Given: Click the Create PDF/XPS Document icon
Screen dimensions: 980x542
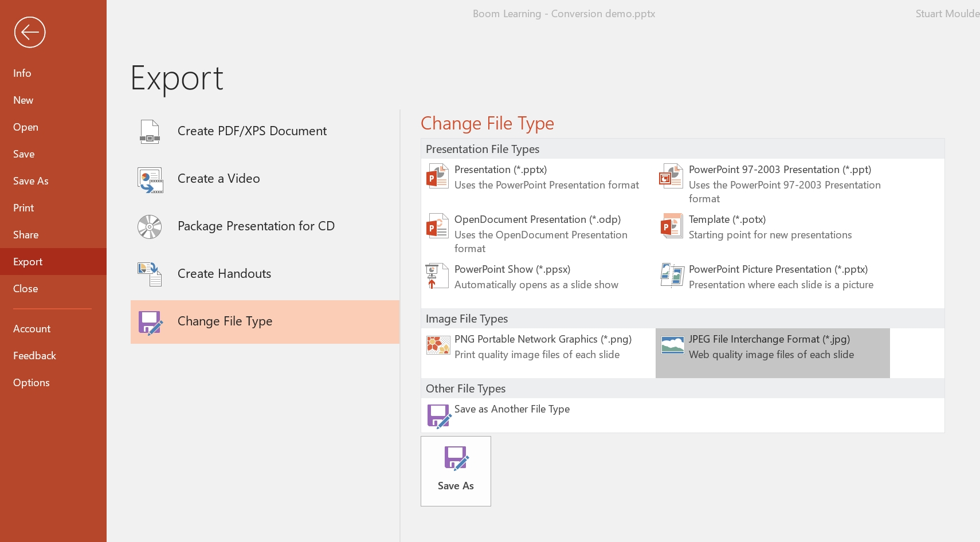Looking at the screenshot, I should [x=150, y=131].
